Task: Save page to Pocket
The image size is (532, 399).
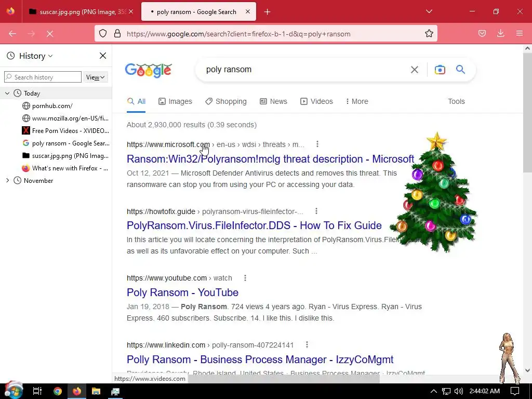Action: coord(482,34)
